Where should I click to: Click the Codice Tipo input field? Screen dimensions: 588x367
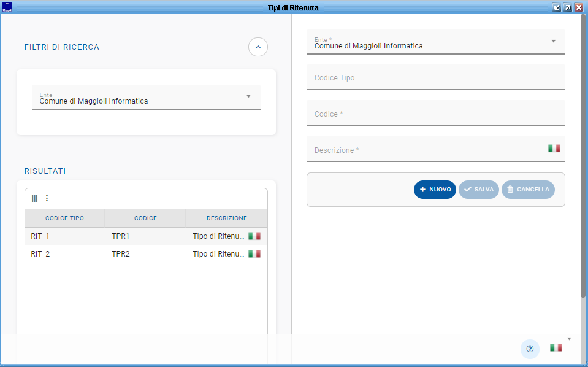435,78
